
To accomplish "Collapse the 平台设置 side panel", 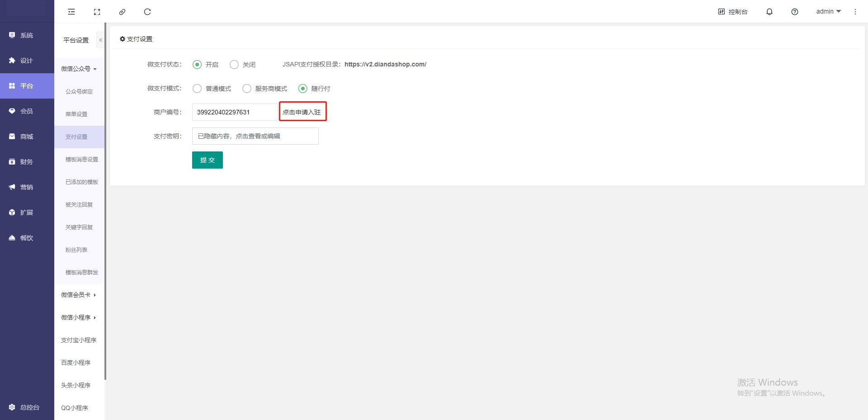I will [x=100, y=40].
